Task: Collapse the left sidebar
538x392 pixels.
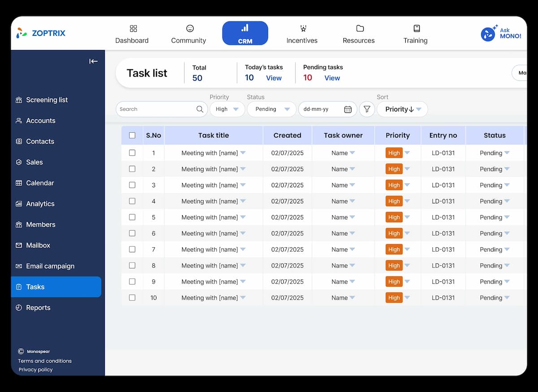Action: [93, 61]
